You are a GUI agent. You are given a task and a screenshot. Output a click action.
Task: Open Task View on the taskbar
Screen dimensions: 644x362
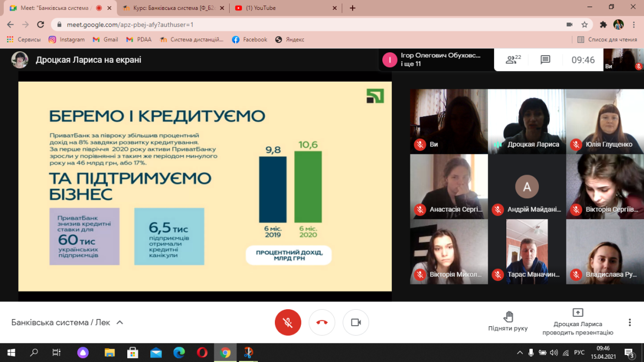coord(57,353)
